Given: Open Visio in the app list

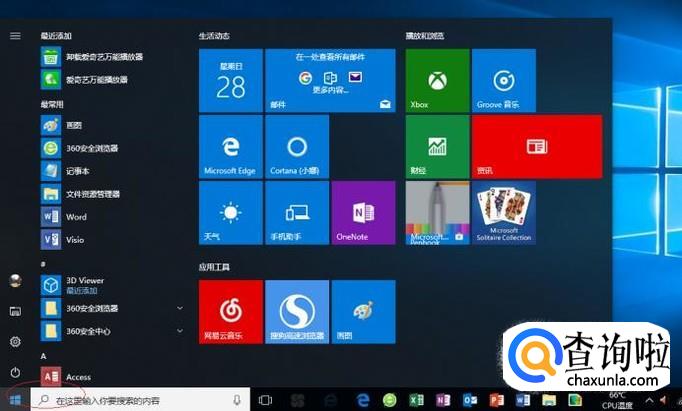Looking at the screenshot, I should [x=113, y=240].
